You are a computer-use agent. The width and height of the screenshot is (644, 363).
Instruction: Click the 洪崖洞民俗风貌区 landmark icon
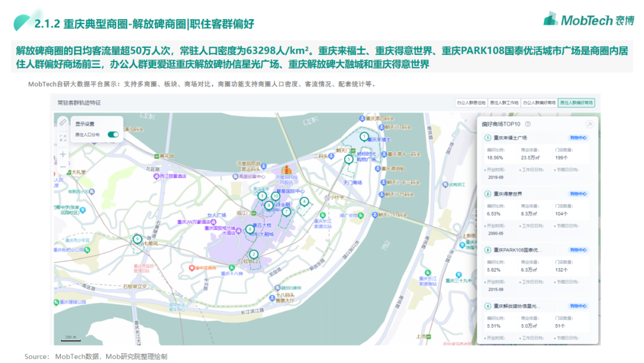[x=286, y=170]
